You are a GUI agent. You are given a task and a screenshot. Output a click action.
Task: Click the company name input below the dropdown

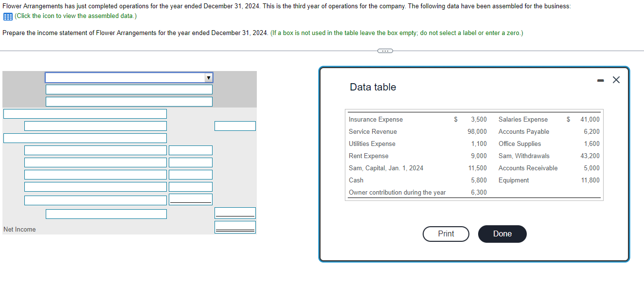tap(129, 89)
